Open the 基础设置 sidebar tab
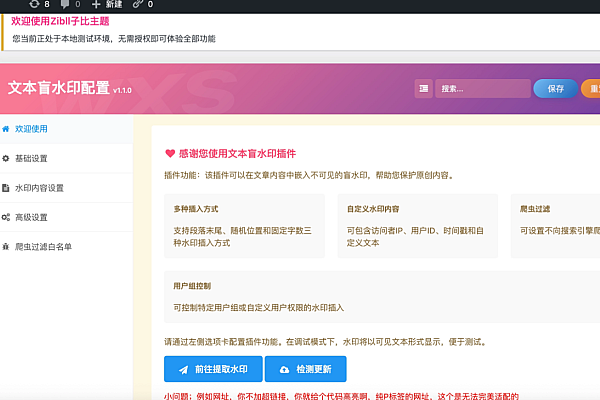Viewport: 600px width, 400px height. [66, 158]
